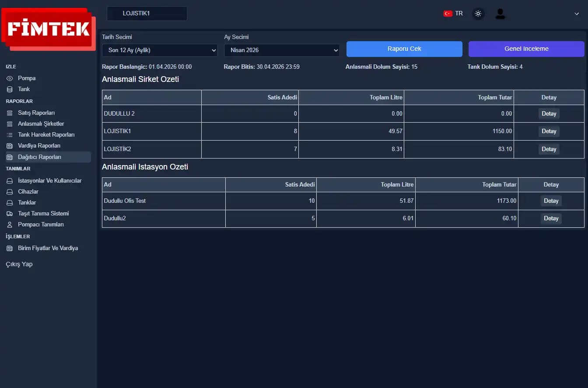Click the Raporu Cek button

coord(404,49)
